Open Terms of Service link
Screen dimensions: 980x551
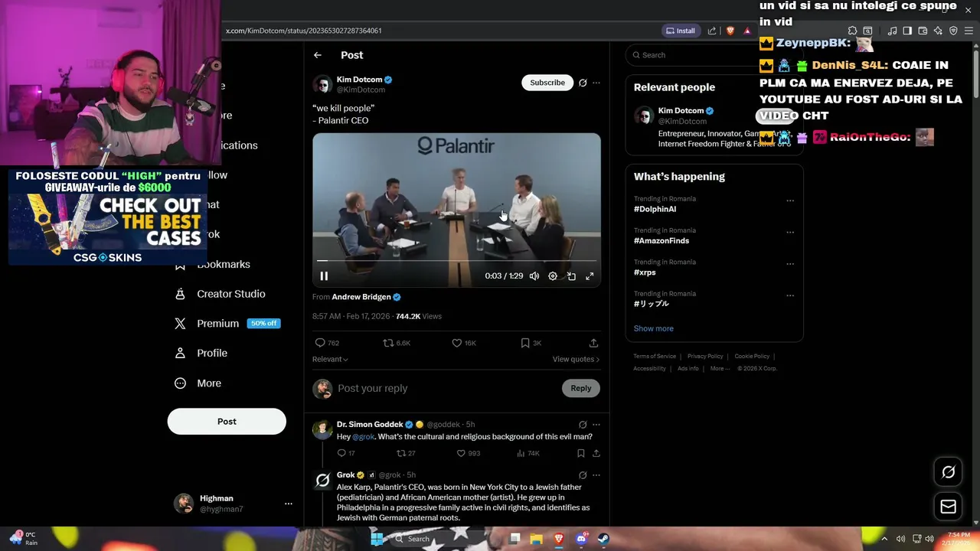pos(655,356)
